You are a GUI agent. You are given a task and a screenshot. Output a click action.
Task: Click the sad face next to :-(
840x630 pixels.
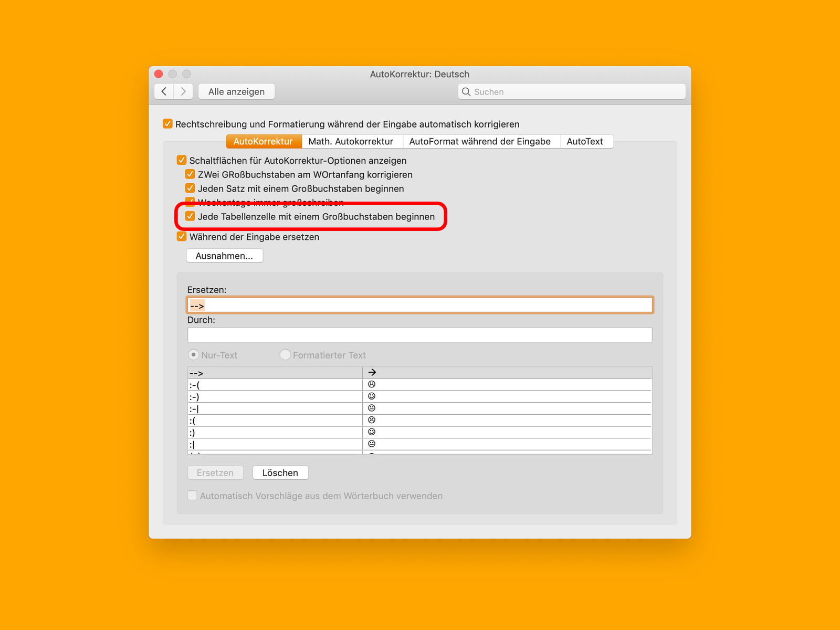click(372, 384)
